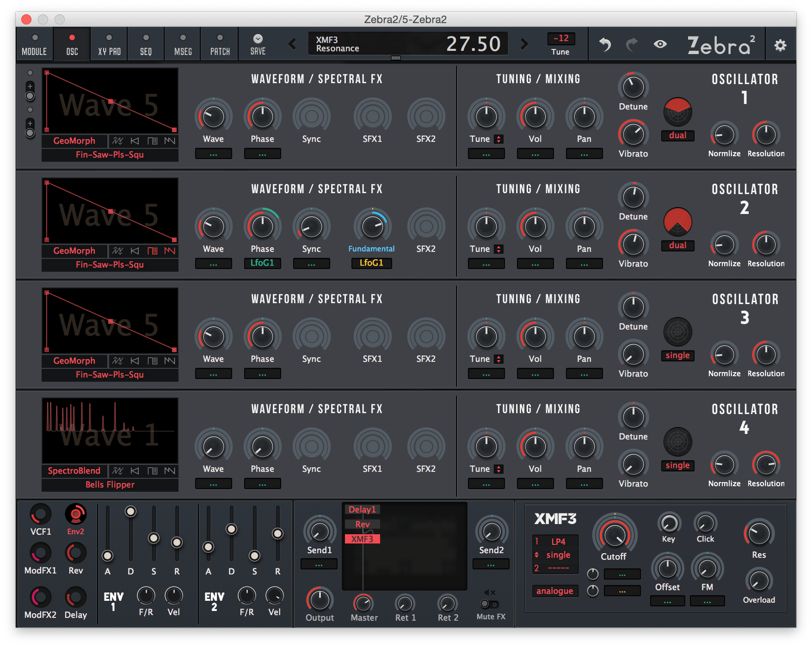This screenshot has height=647, width=812.
Task: Toggle the Mute FX switch
Action: click(x=489, y=604)
